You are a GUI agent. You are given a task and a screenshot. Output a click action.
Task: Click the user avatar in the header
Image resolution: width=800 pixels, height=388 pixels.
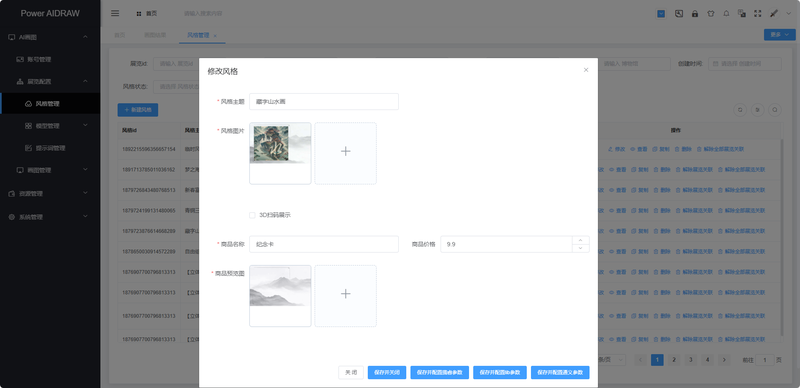tap(774, 14)
